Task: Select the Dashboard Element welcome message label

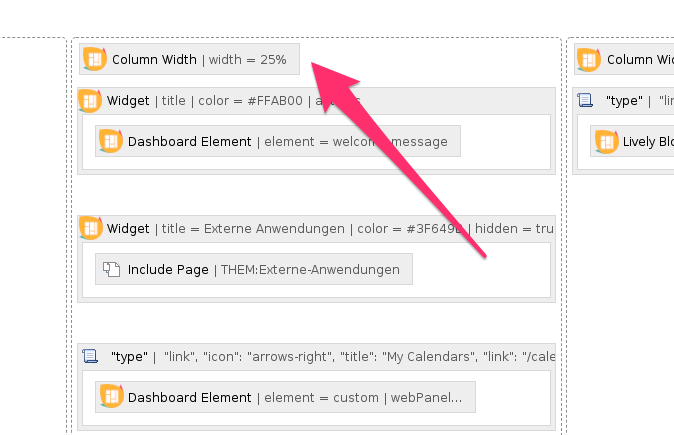Action: coord(288,141)
